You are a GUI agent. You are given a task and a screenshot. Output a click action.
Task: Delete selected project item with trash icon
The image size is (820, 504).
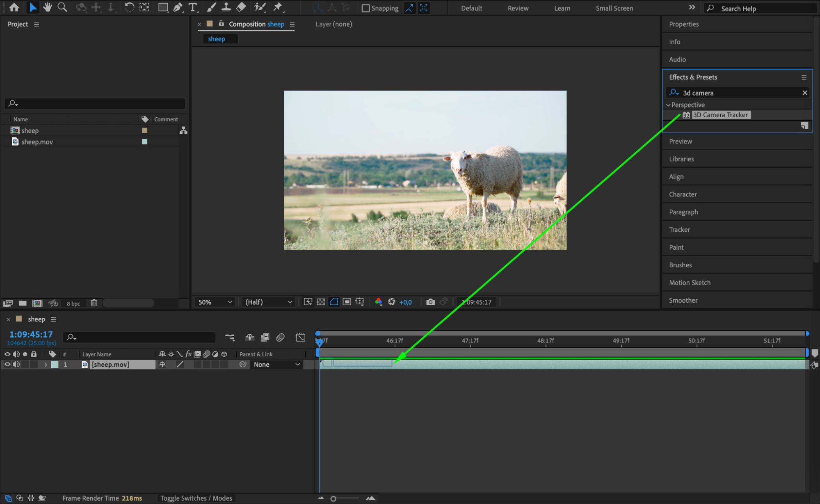[94, 303]
